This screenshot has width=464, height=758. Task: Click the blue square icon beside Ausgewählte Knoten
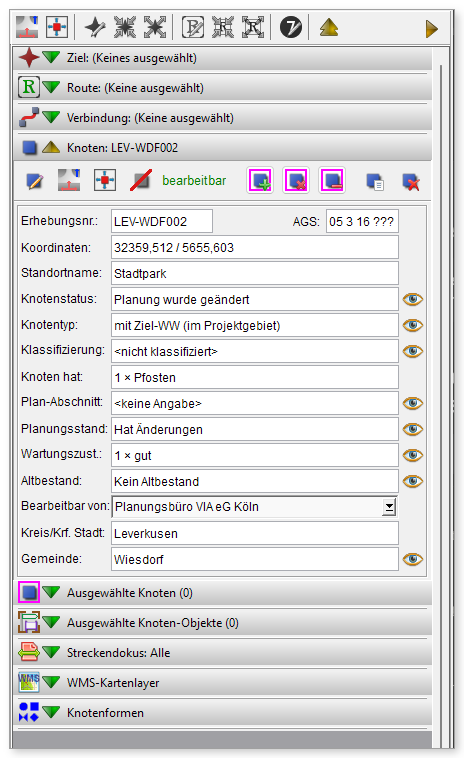29,592
